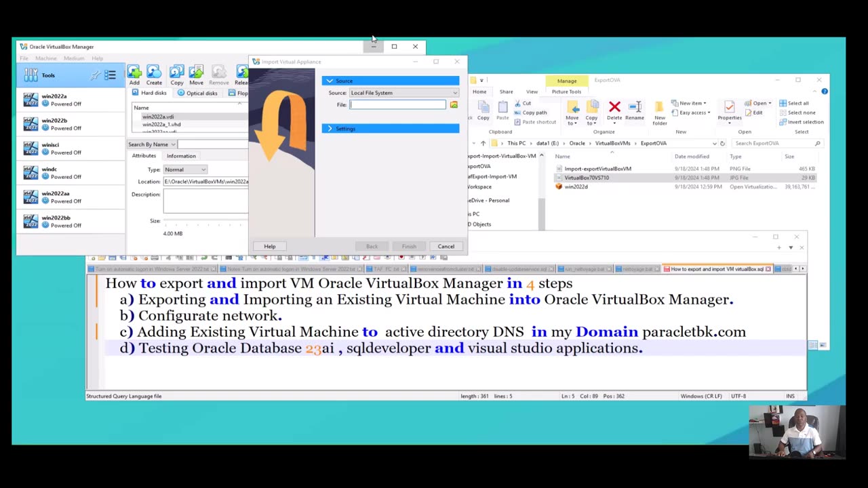Screen dimensions: 868x488
Task: Switch to the Optical disks tab
Action: point(198,93)
